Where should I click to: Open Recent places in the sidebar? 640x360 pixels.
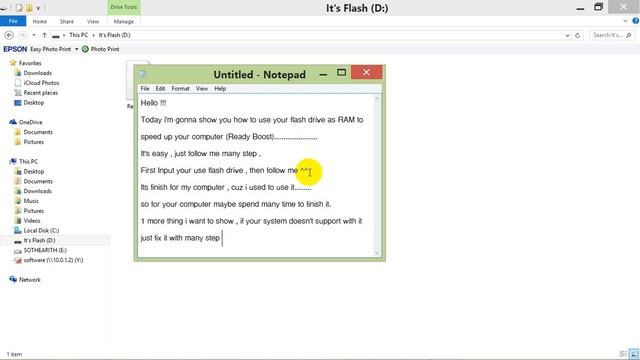click(x=40, y=93)
